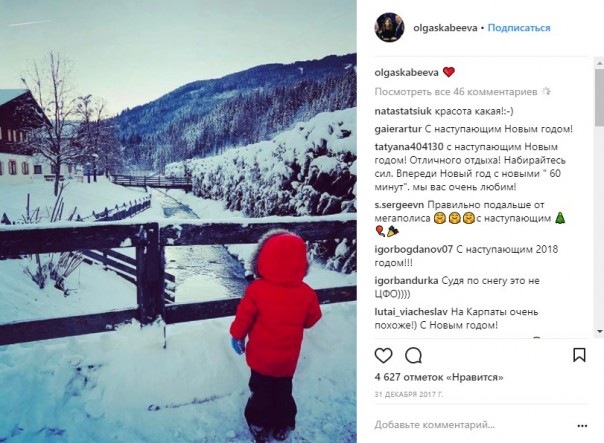Image resolution: width=604 pixels, height=443 pixels.
Task: Click the Подписаться follow link
Action: (x=519, y=28)
